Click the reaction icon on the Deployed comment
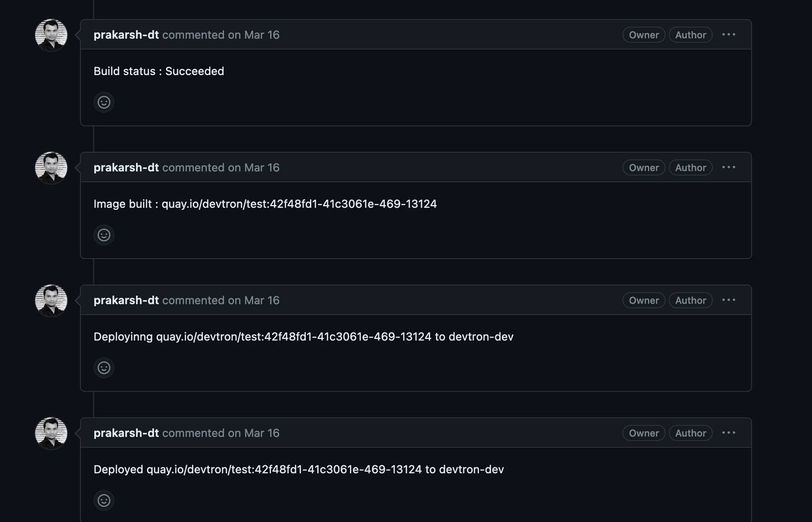 104,501
